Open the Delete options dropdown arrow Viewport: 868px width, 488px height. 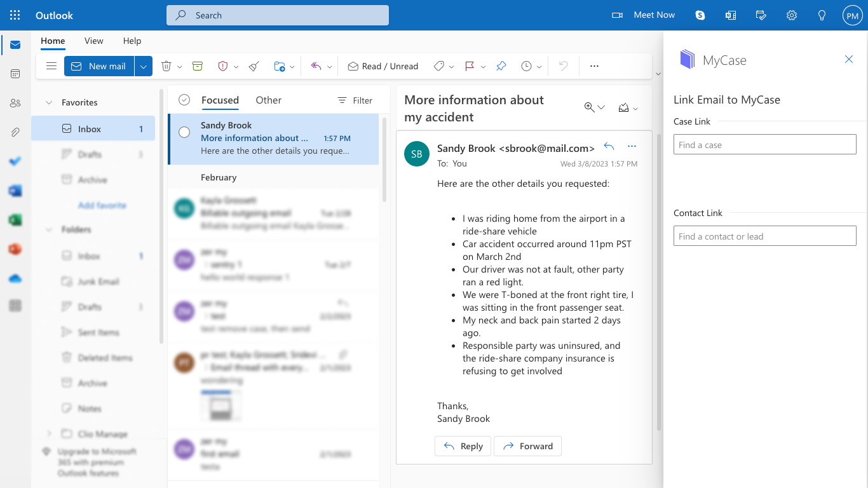(180, 67)
